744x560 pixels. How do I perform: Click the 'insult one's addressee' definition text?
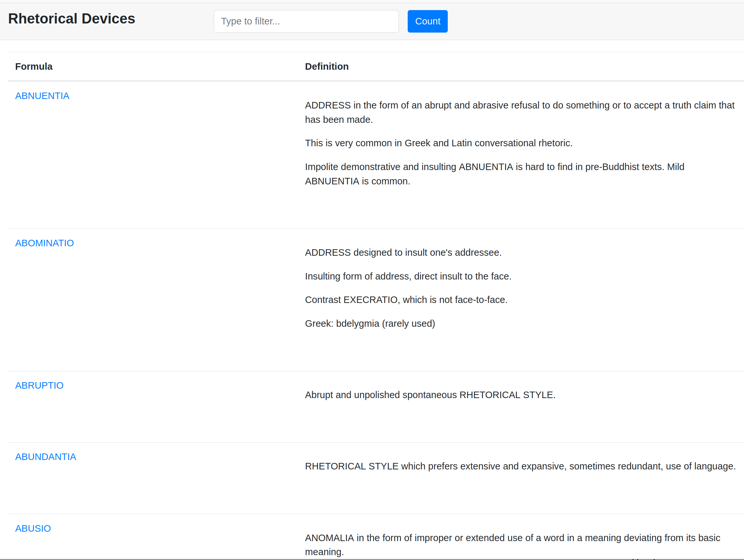[x=403, y=252]
